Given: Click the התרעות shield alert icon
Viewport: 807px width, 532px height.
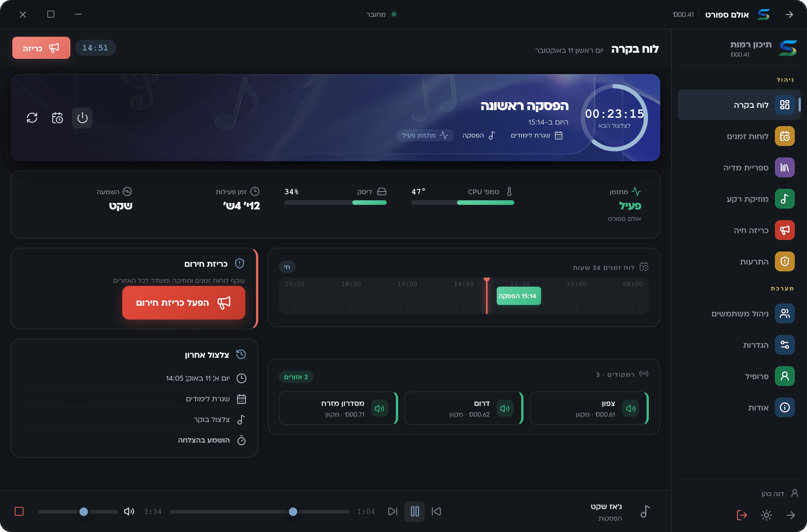Looking at the screenshot, I should (x=785, y=261).
